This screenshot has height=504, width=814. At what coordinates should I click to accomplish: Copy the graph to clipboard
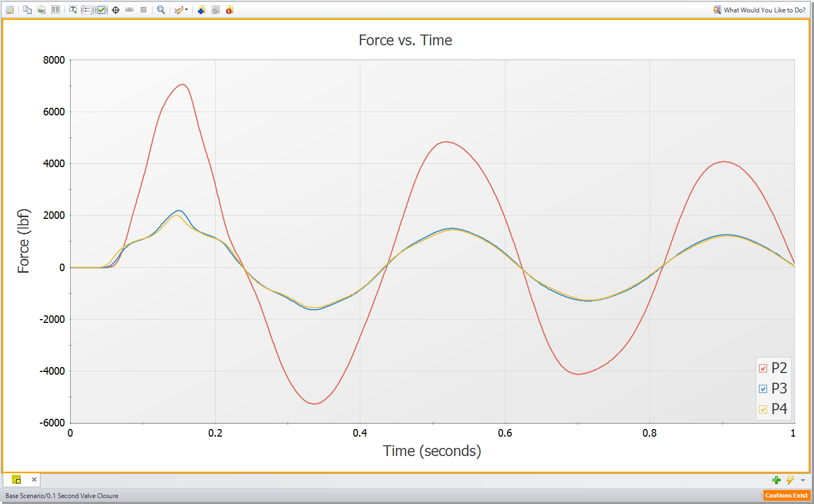(27, 9)
